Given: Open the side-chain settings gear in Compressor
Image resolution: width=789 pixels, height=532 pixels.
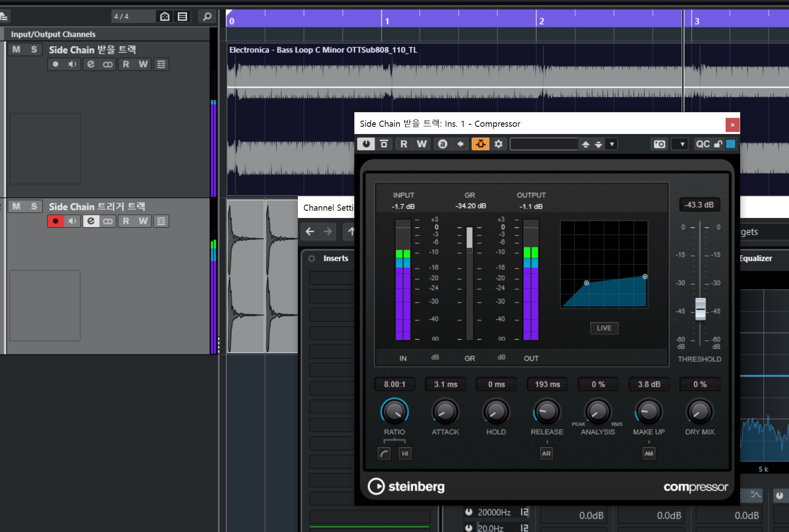Looking at the screenshot, I should coord(498,144).
